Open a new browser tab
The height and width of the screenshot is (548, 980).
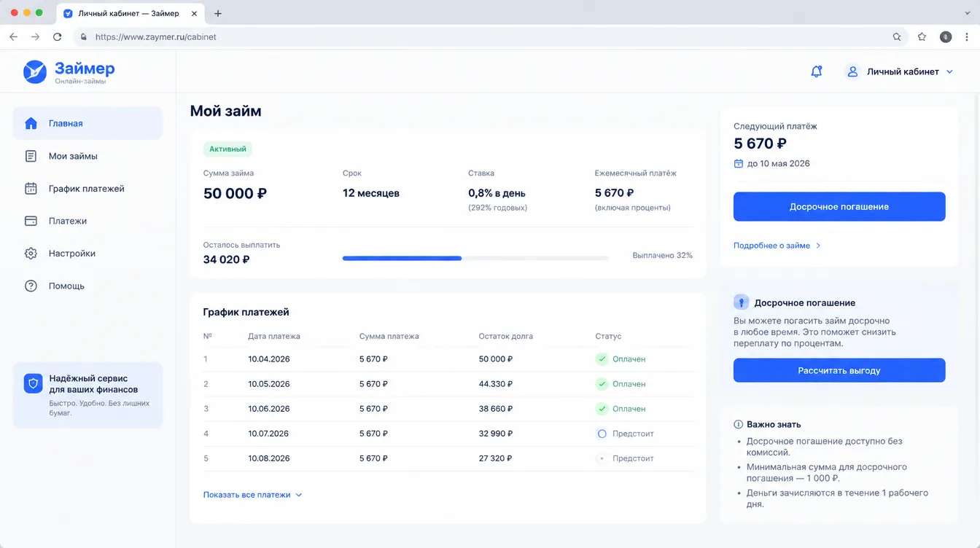(218, 13)
